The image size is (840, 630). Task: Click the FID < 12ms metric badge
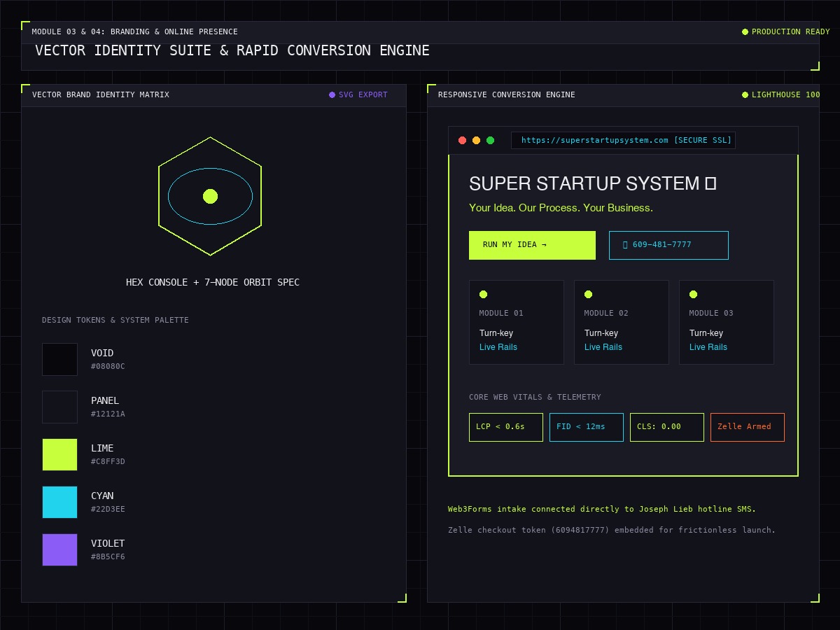click(x=587, y=427)
